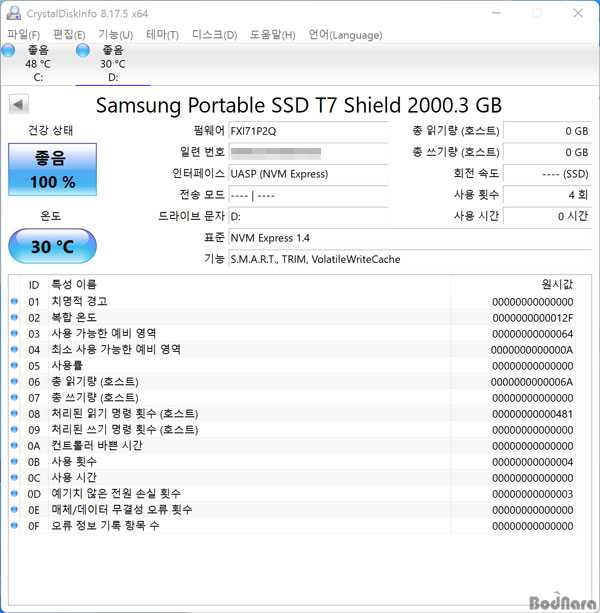Open the 테마(T) menu

tap(162, 35)
